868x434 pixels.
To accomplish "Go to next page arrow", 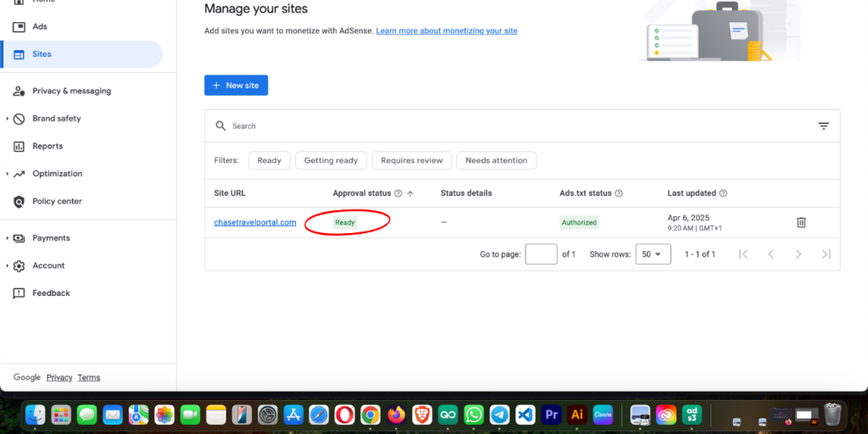I will pos(798,254).
